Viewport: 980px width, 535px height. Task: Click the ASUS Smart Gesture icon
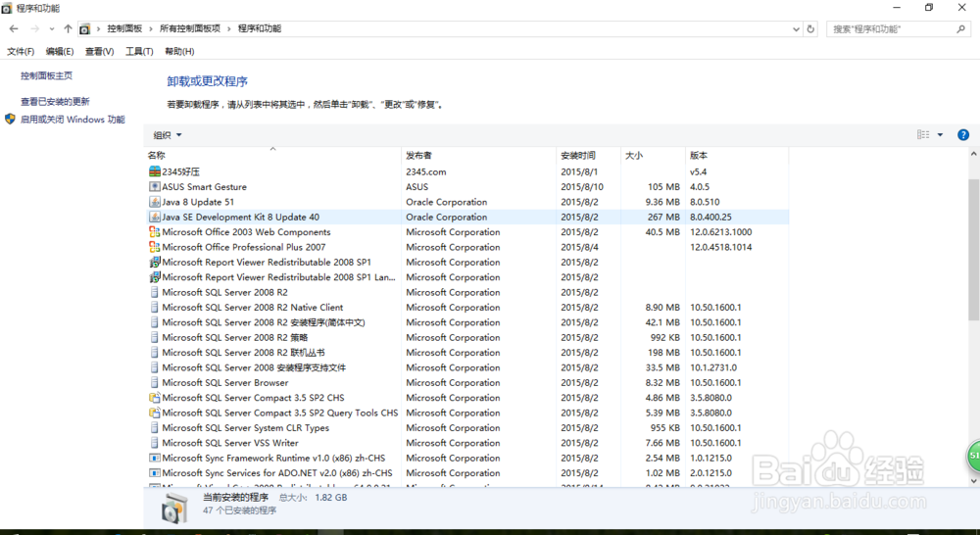[x=155, y=186]
